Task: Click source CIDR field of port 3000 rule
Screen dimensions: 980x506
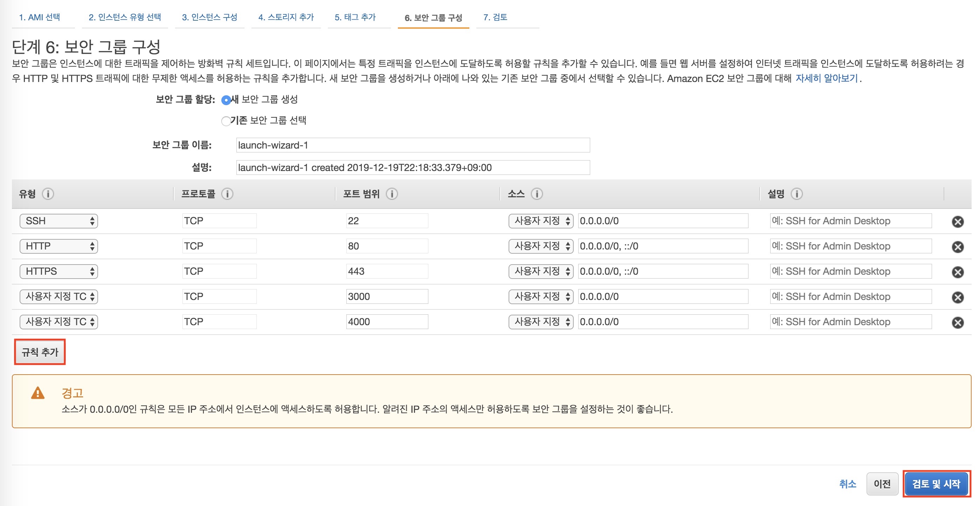Action: [663, 296]
